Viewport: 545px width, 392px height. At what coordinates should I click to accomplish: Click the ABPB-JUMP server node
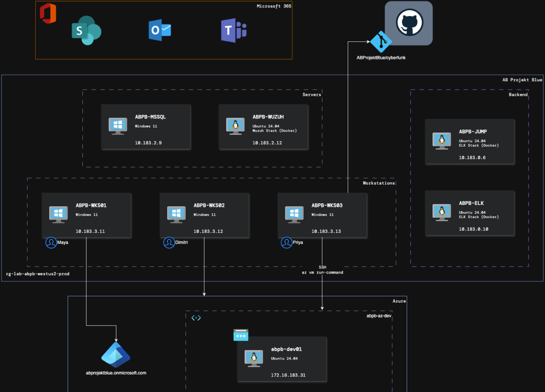click(x=470, y=141)
